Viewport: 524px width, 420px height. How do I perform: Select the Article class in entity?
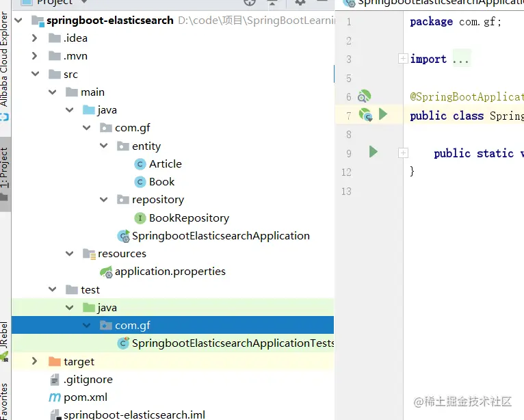(x=166, y=164)
